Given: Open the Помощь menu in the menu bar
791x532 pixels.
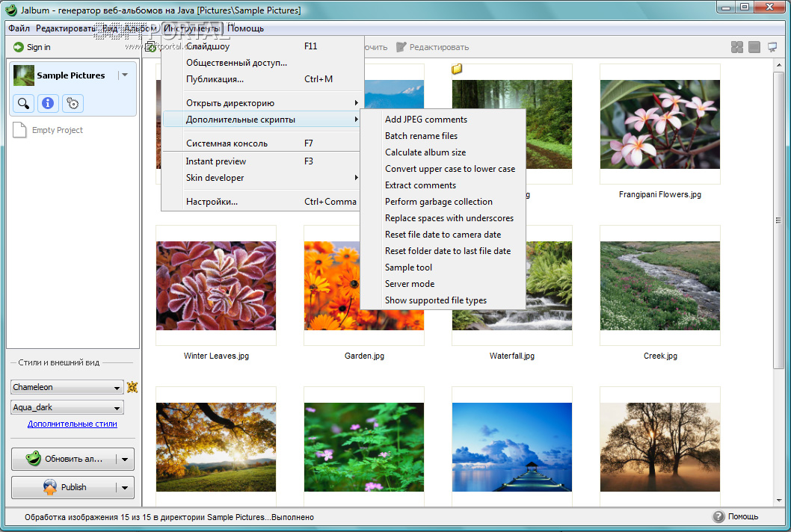Looking at the screenshot, I should pyautogui.click(x=245, y=28).
